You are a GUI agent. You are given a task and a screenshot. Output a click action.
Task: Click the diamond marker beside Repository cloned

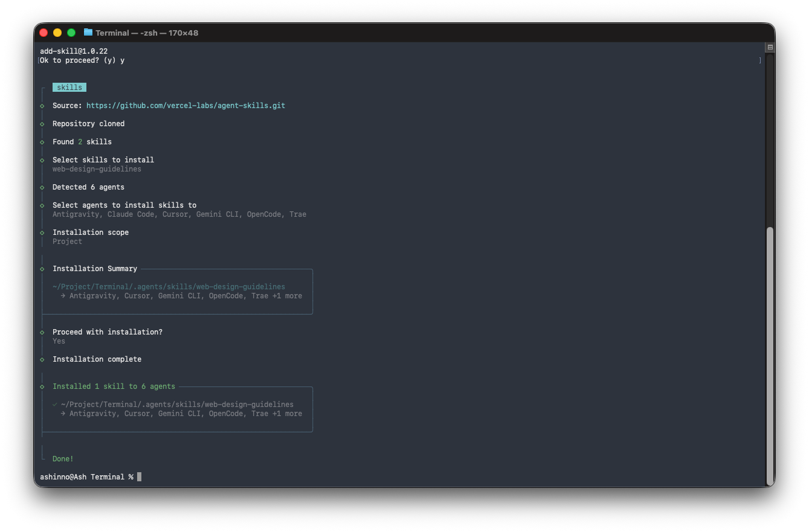coord(42,124)
